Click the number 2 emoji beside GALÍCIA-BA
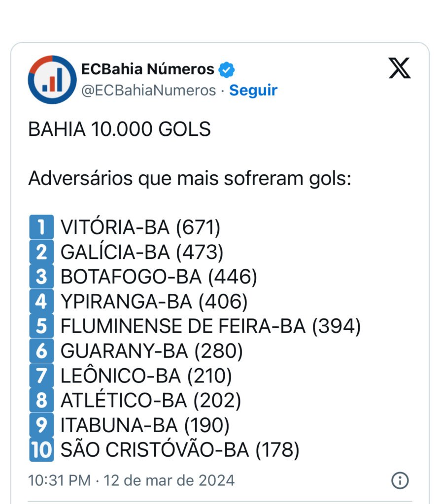 [41, 252]
